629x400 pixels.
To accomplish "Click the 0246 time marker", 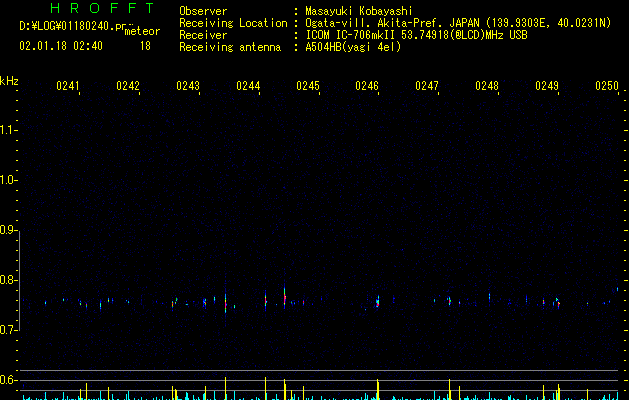I will pos(367,86).
